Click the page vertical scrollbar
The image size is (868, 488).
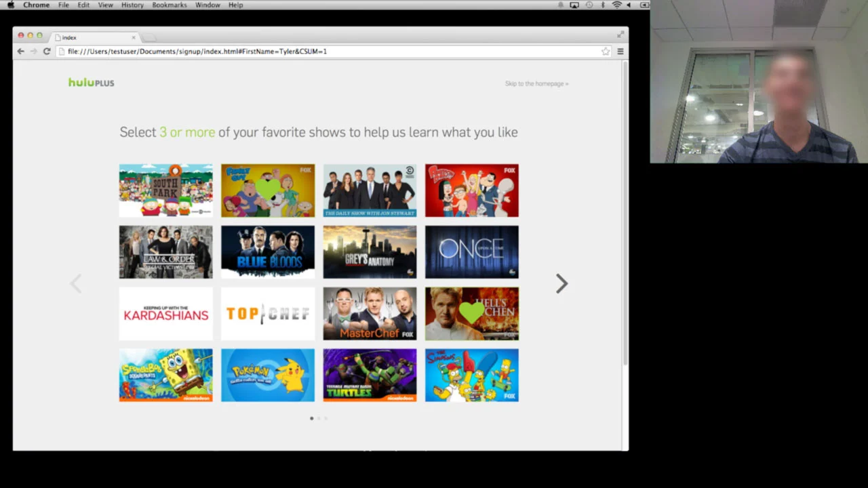(x=625, y=213)
